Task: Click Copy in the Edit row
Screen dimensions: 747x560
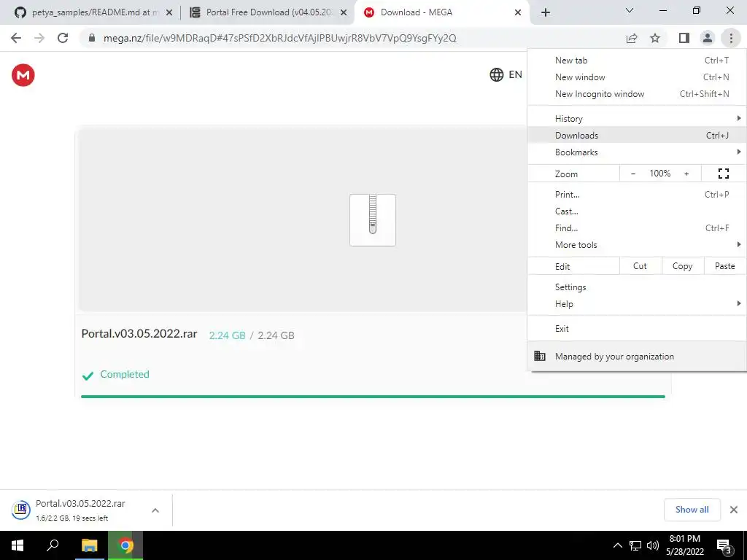Action: [x=682, y=266]
